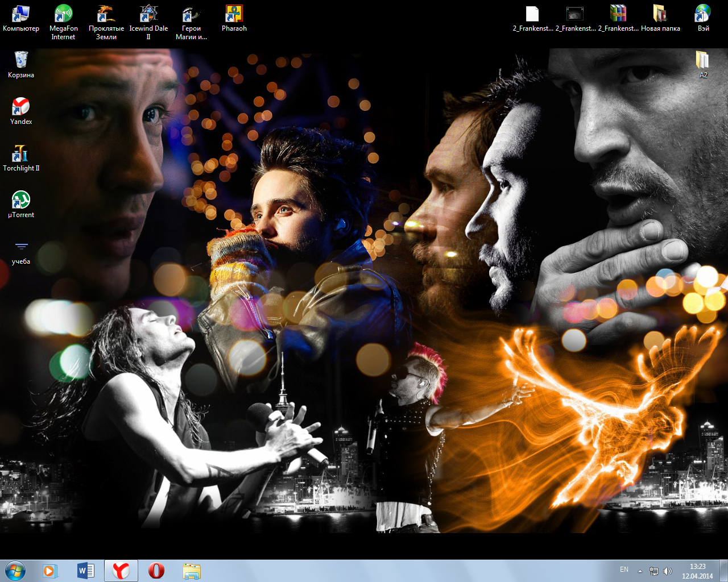Select the Герои Магии game shortcut

(191, 23)
